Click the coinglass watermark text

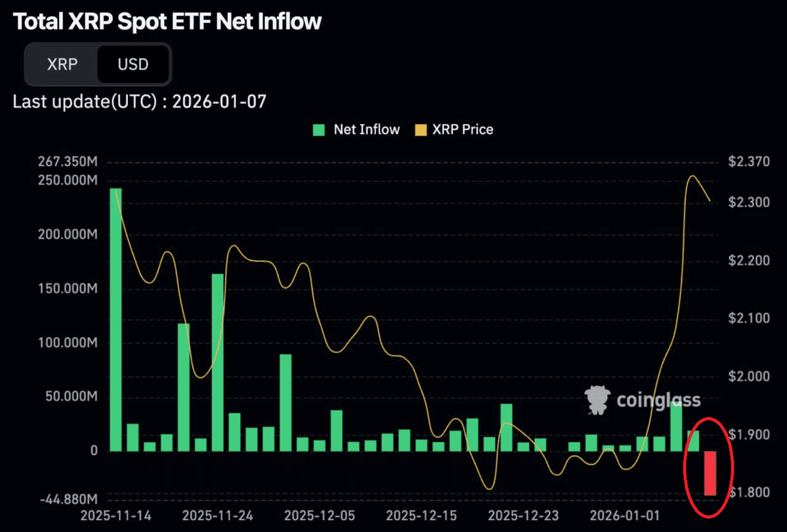(x=658, y=399)
